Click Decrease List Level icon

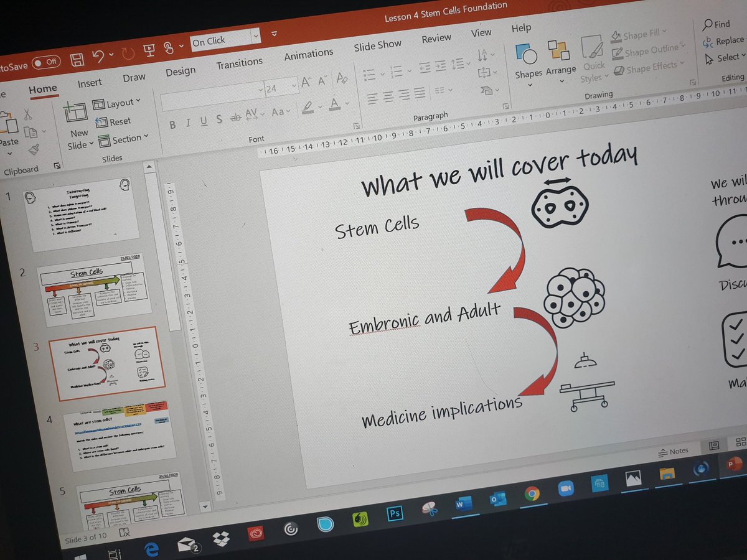tap(425, 68)
